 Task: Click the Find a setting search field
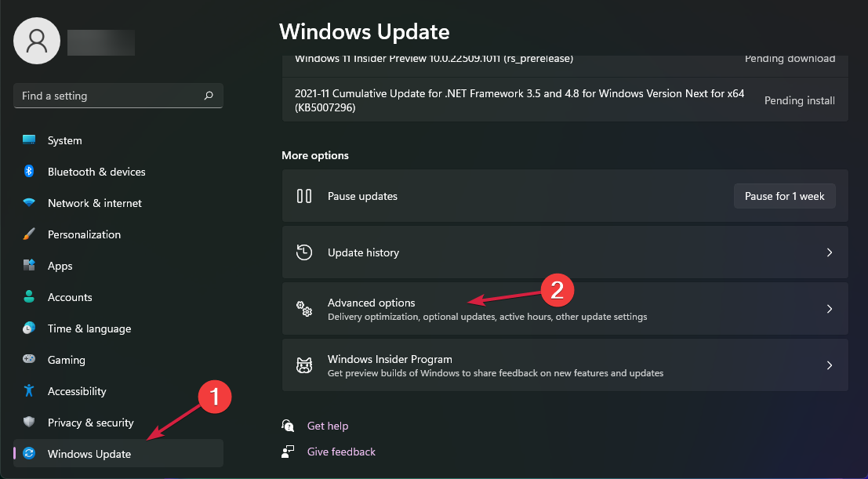coord(118,95)
